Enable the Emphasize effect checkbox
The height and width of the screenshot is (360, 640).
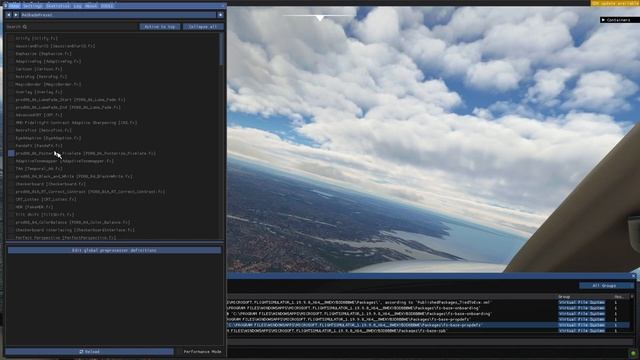point(11,53)
